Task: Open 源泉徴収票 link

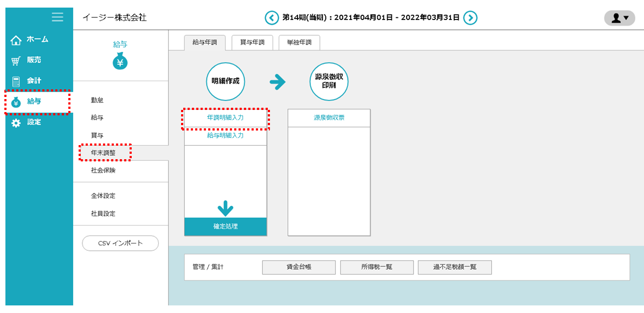Action: 329,118
